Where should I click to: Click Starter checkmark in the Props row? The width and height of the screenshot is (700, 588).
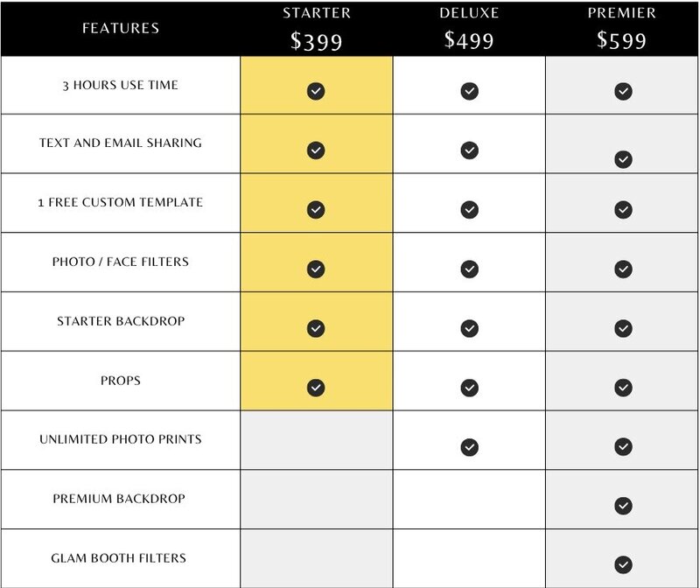click(316, 388)
